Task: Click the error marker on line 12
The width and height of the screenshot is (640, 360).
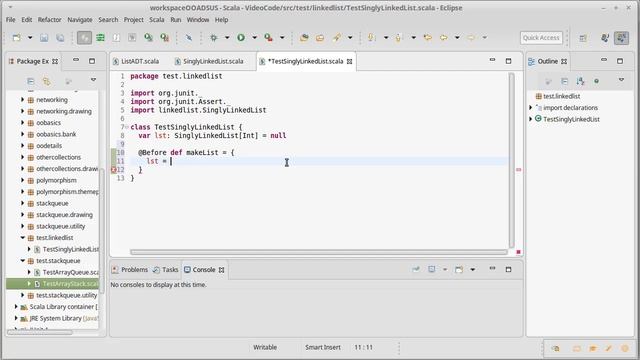Action: coord(114,170)
